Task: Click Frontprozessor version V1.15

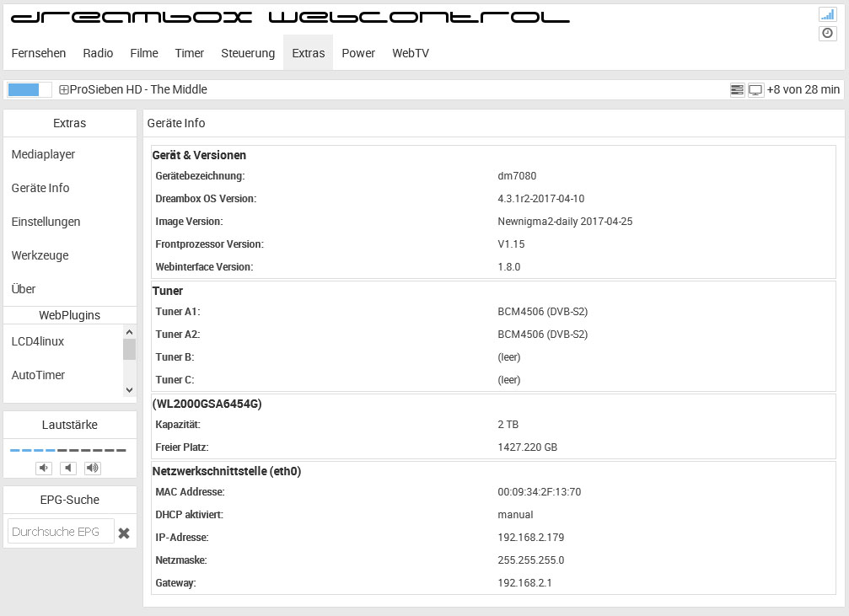Action: tap(511, 244)
